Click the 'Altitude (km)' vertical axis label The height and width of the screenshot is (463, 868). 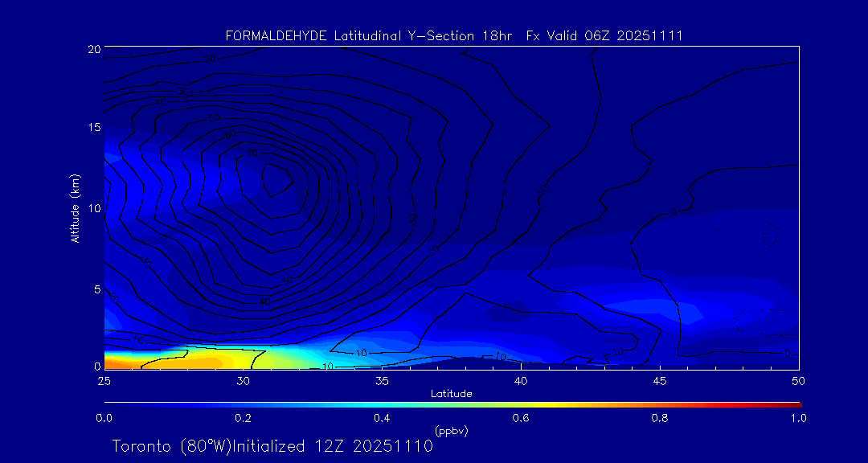[x=75, y=207]
